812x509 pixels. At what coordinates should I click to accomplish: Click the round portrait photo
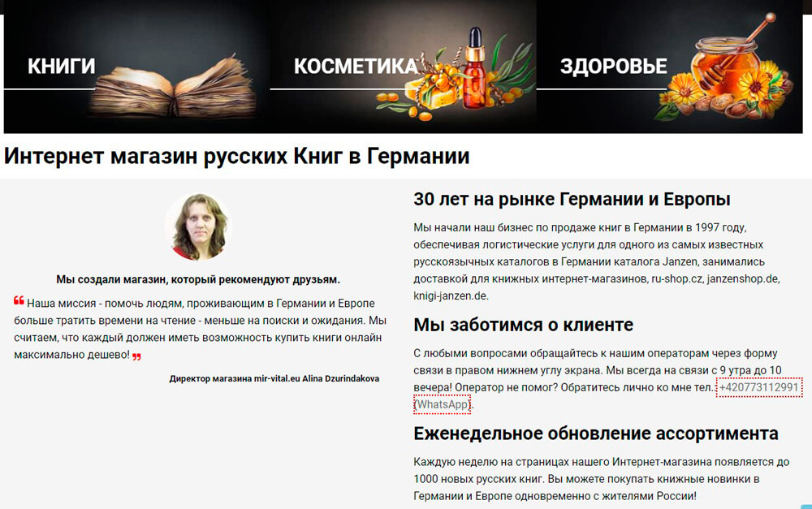[x=197, y=226]
